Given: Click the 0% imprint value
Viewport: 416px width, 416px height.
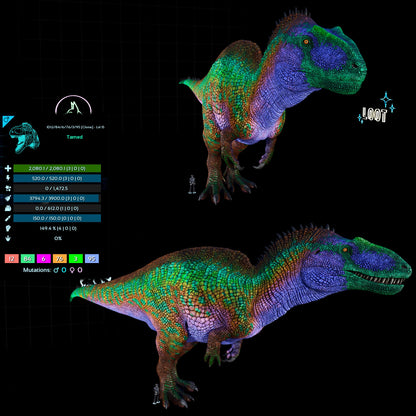Looking at the screenshot, I should pos(58,238).
